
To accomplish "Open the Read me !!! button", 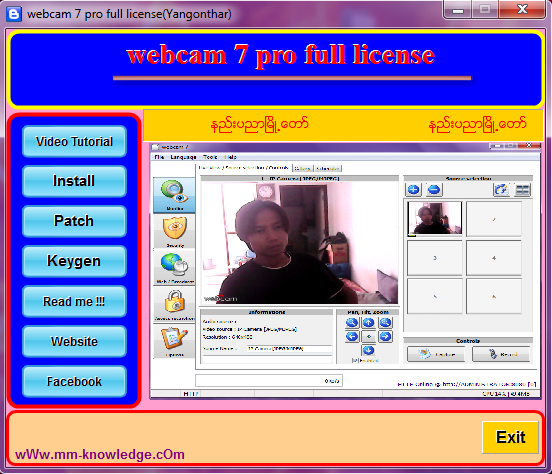I will 74,301.
